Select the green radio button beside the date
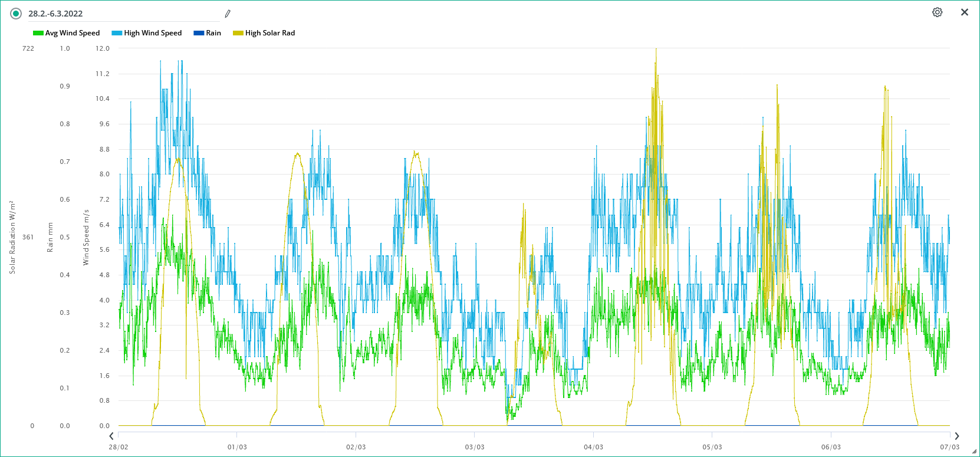This screenshot has height=457, width=980. 16,14
